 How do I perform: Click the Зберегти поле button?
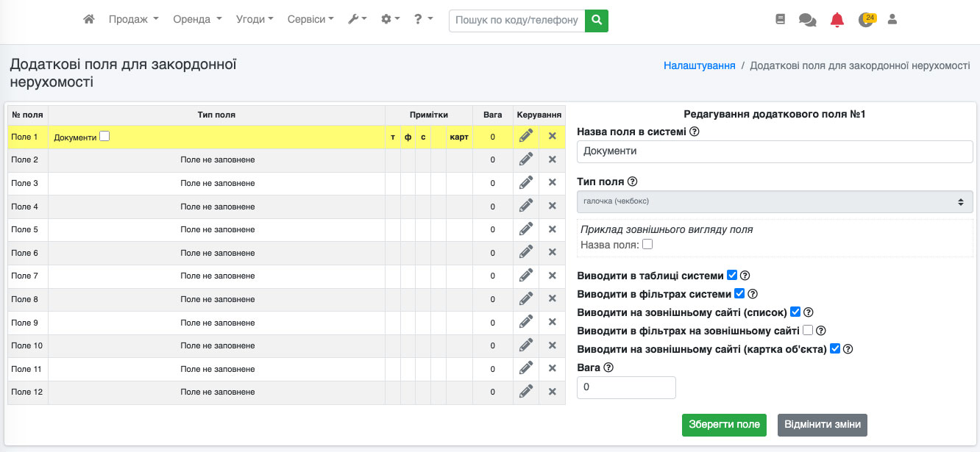[724, 425]
